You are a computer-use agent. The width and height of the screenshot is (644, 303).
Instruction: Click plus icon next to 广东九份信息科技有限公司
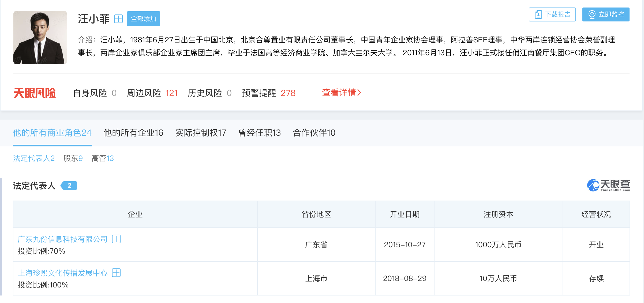(x=116, y=239)
